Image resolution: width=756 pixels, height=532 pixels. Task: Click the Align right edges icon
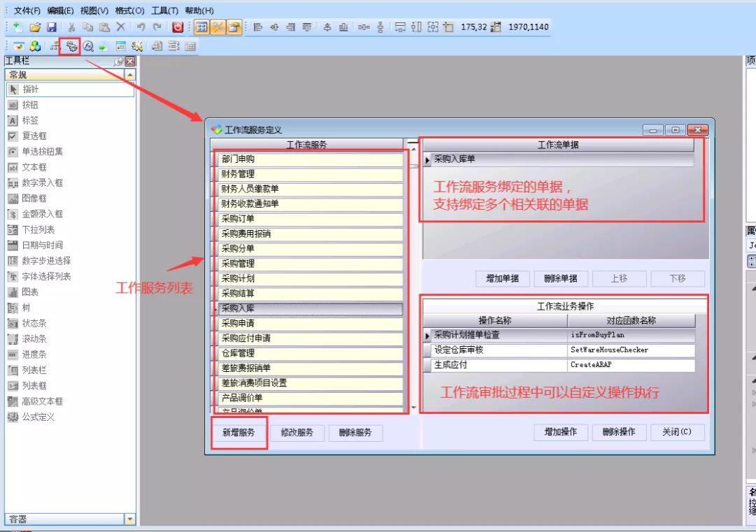pyautogui.click(x=291, y=27)
